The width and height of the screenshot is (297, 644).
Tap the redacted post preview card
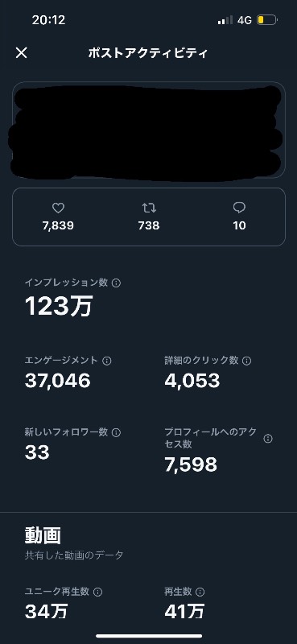point(149,130)
